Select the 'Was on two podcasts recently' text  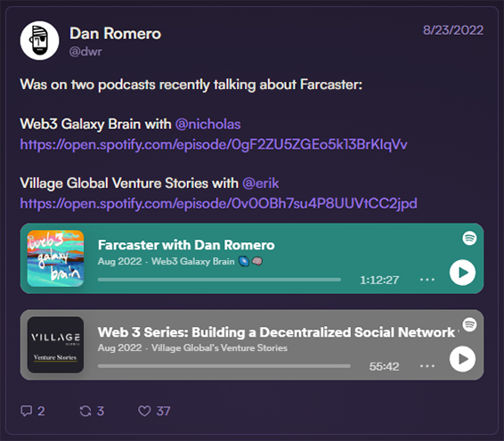(115, 85)
